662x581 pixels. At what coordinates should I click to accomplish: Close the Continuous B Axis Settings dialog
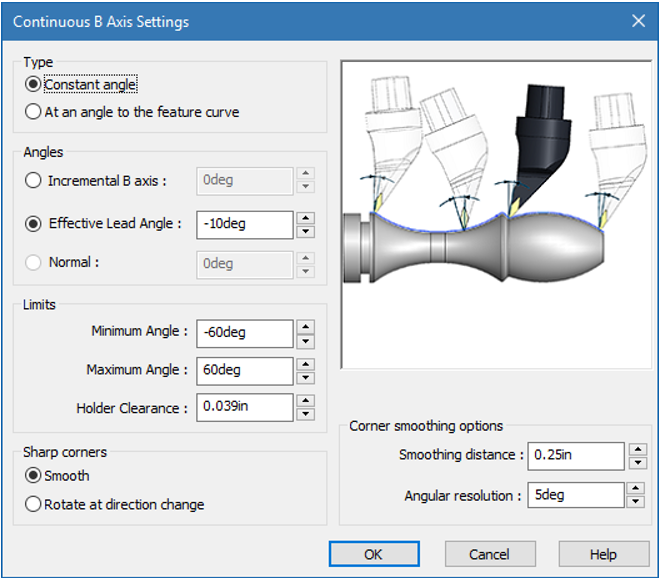tap(638, 21)
